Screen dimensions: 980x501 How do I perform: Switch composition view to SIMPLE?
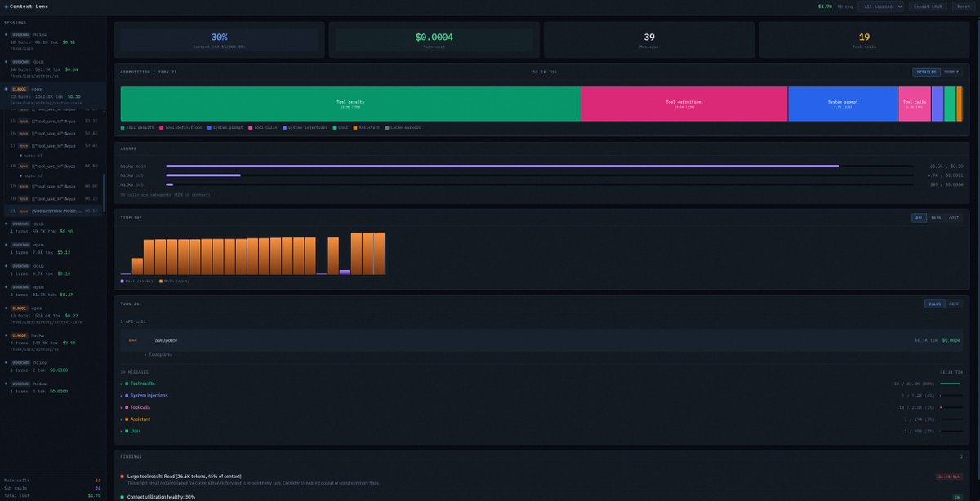coord(951,71)
